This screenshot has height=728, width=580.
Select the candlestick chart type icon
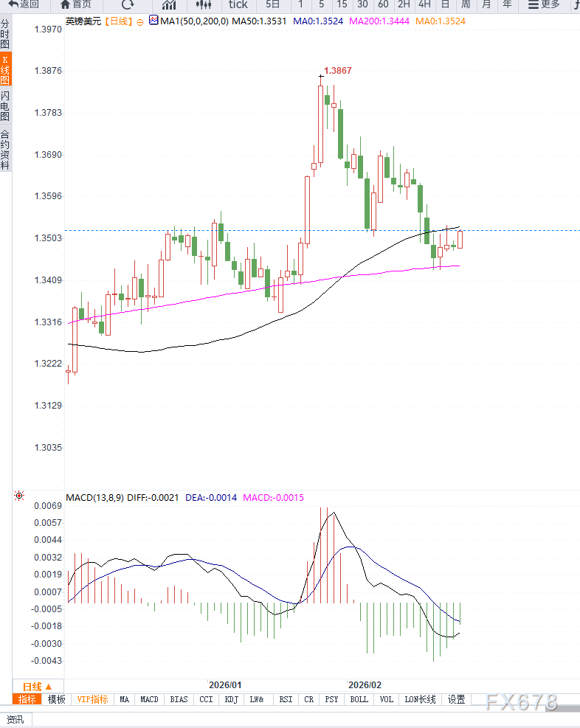click(x=203, y=4)
